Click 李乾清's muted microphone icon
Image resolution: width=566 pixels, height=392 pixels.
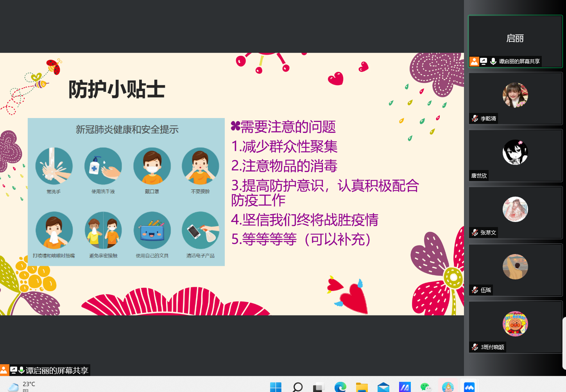coord(475,118)
